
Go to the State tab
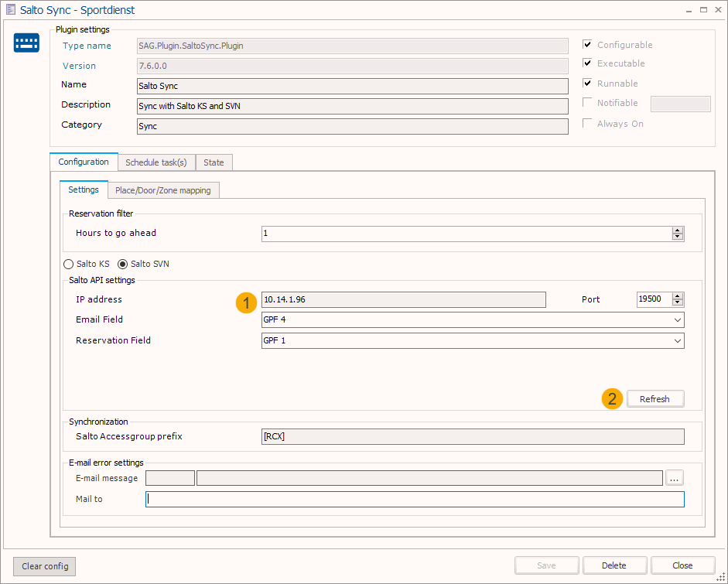click(x=214, y=162)
